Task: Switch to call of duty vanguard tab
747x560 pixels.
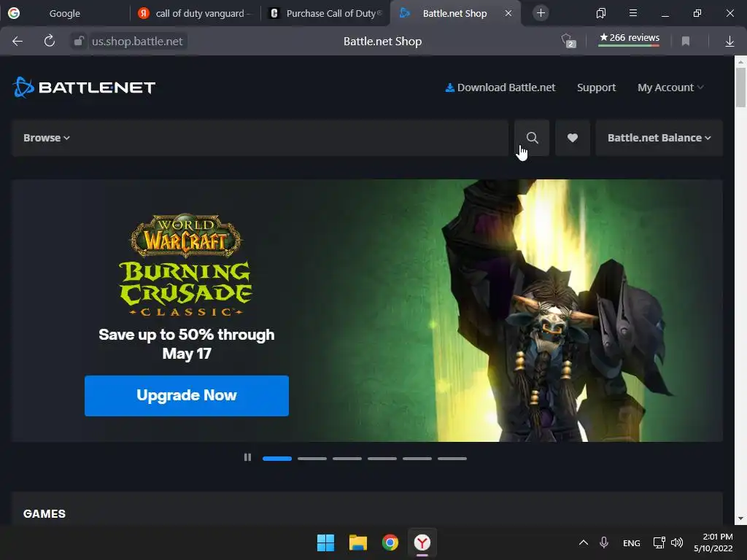Action: [x=196, y=13]
